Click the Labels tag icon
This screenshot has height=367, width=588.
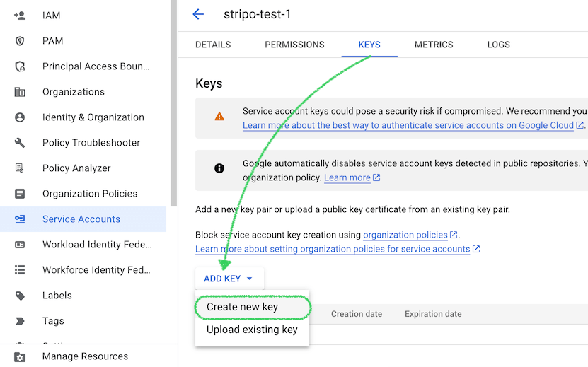click(20, 296)
